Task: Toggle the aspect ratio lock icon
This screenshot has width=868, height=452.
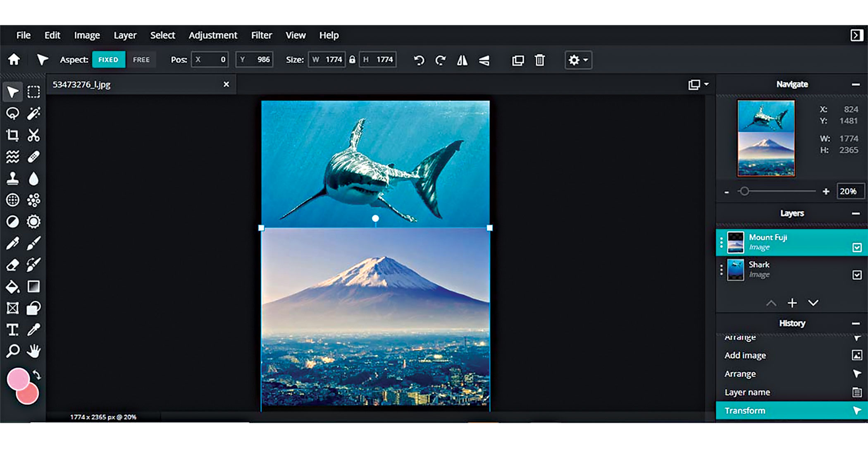Action: pyautogui.click(x=352, y=60)
